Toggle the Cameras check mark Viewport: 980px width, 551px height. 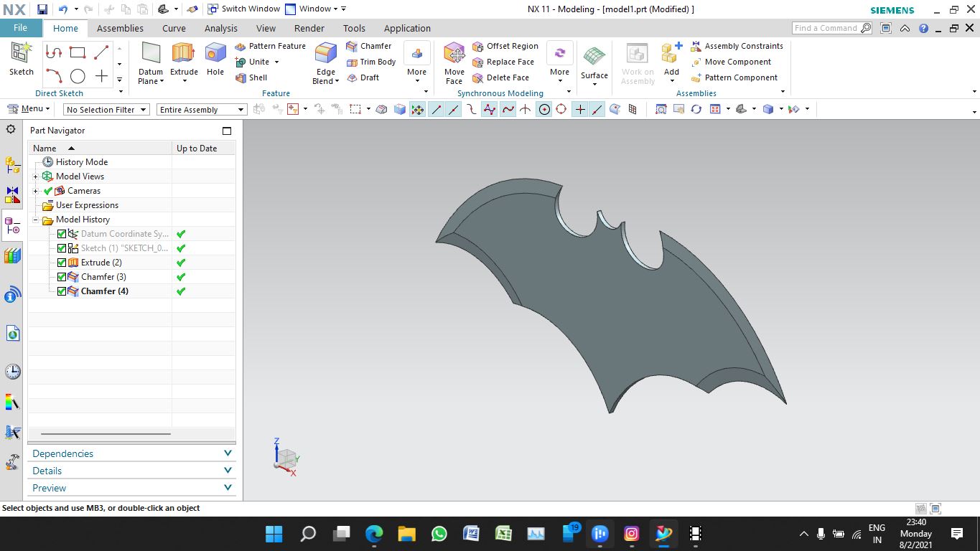pyautogui.click(x=48, y=191)
